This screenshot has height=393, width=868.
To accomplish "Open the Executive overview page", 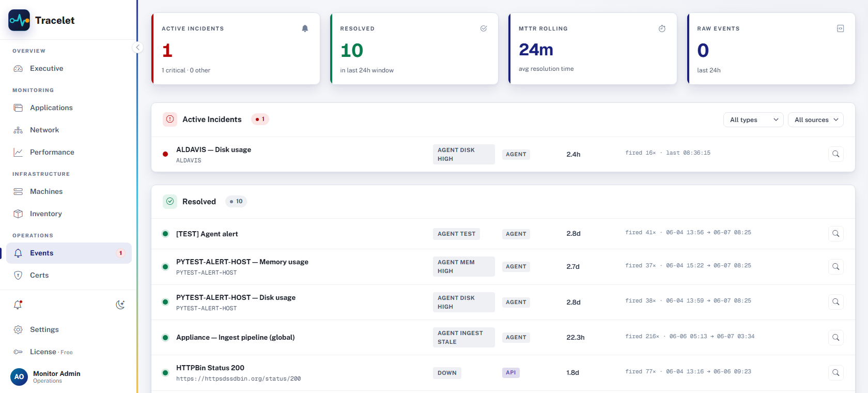I will pyautogui.click(x=69, y=68).
